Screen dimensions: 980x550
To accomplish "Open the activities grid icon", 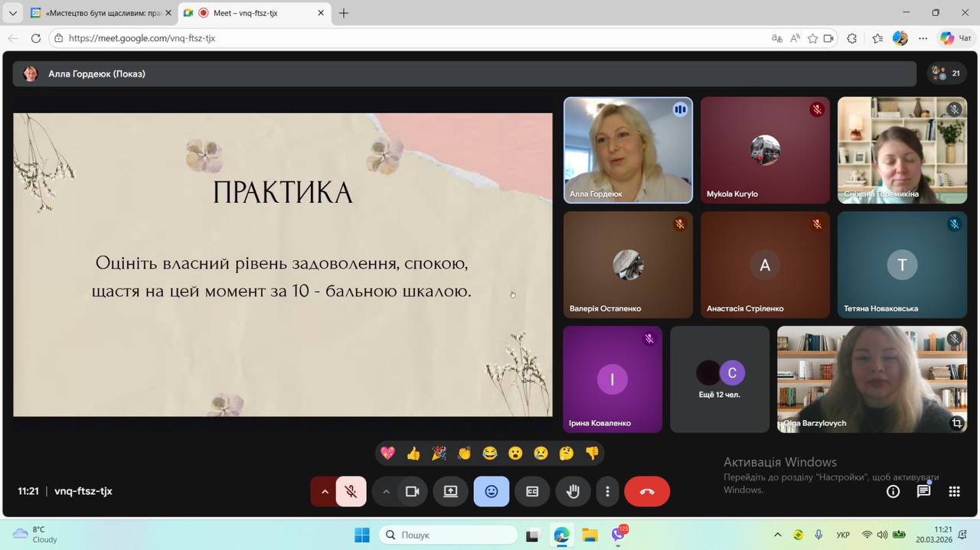I will click(x=954, y=492).
